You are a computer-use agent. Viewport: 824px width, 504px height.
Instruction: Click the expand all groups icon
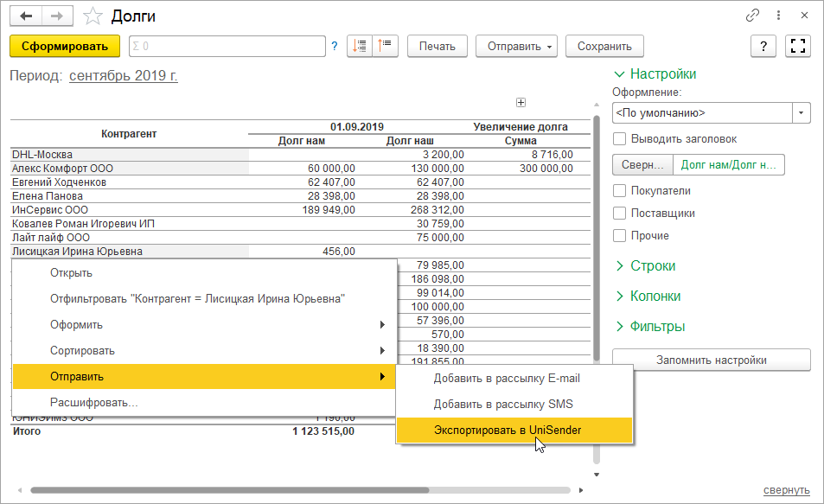coord(360,47)
